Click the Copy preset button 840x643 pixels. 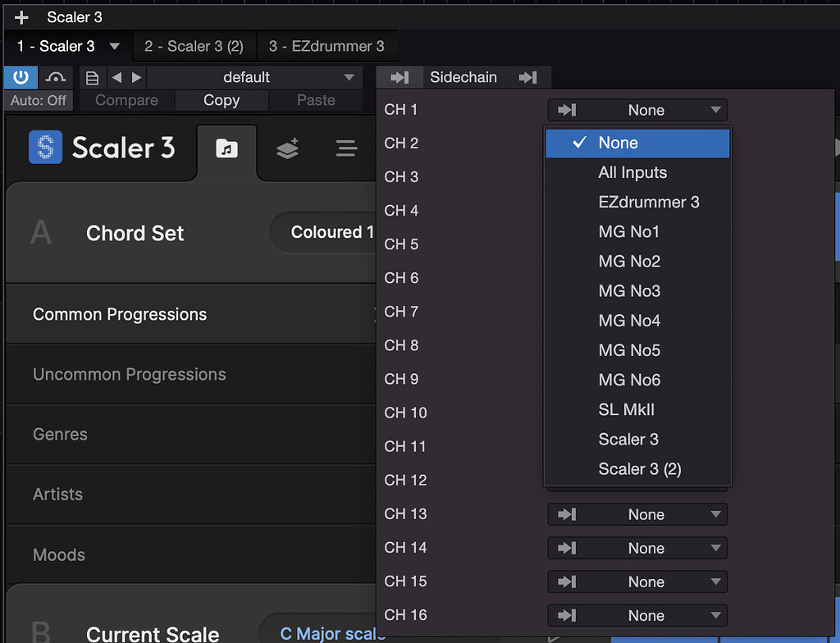click(221, 100)
